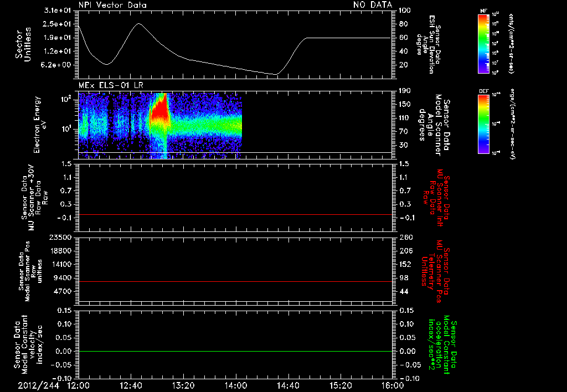567x392 pixels.
Task: Click the '15:20' time tick label
Action: [x=341, y=386]
